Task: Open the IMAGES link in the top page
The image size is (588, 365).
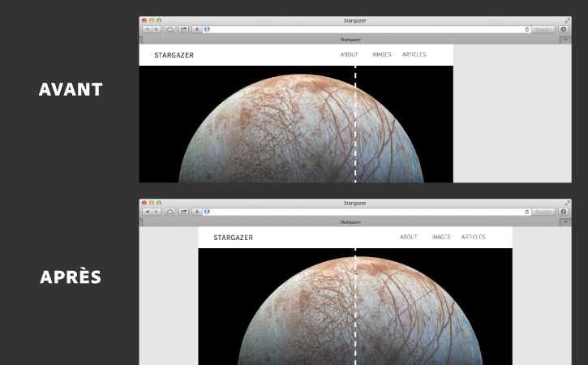Action: 382,54
